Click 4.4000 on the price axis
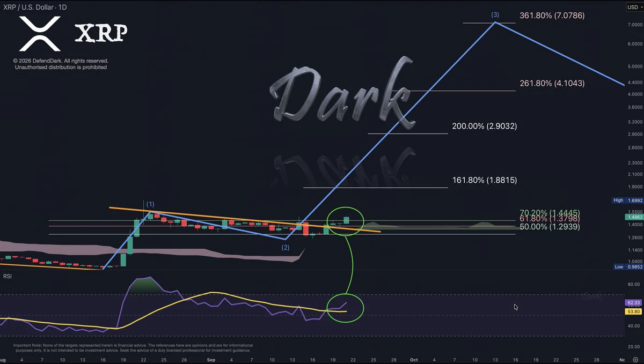 634,83
